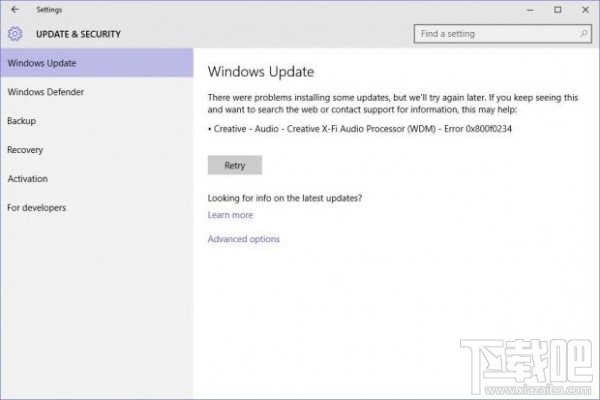Select Windows Update in sidebar
The width and height of the screenshot is (600, 400).
coord(97,63)
